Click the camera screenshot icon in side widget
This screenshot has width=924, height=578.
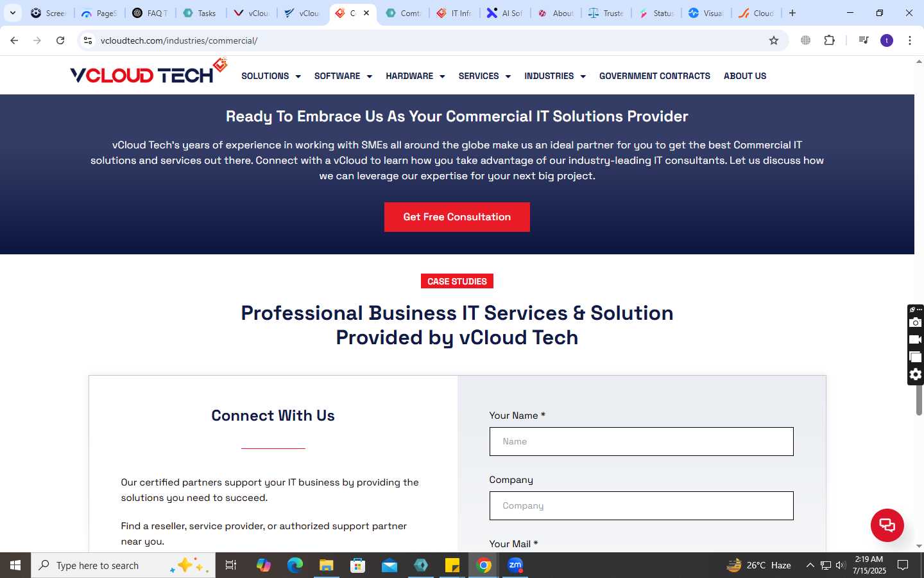[916, 322]
